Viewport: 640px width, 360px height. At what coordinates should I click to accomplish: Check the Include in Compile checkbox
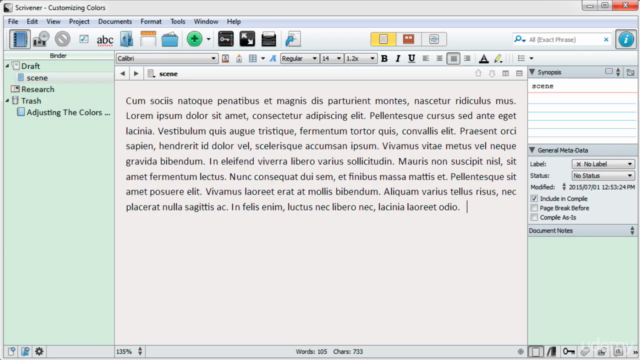coord(534,198)
